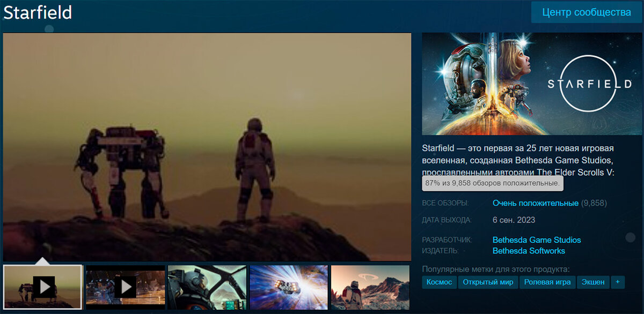Click the ВСЕ ОБЗОРЫ label
The image size is (644, 314).
[445, 204]
